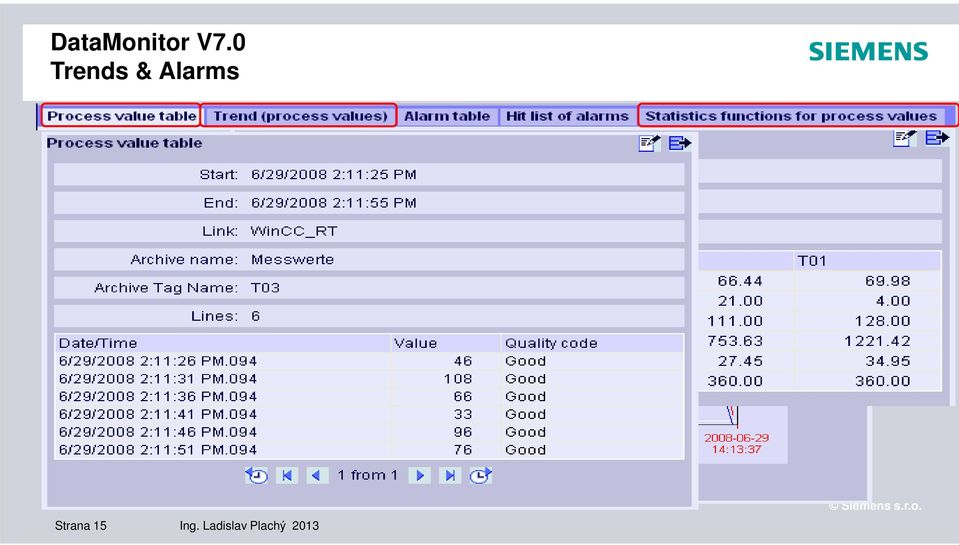Go to next page of values
Screen dimensions: 959x545
click(x=420, y=475)
